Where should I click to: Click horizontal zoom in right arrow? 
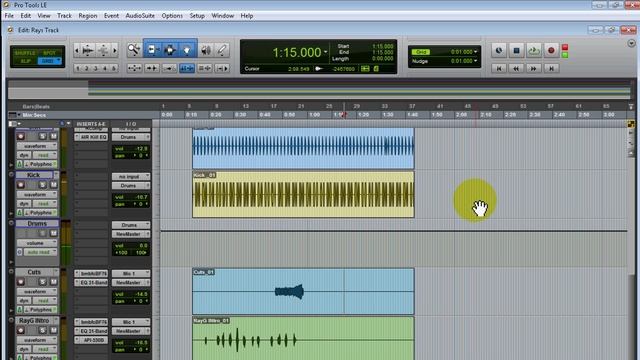(115, 50)
